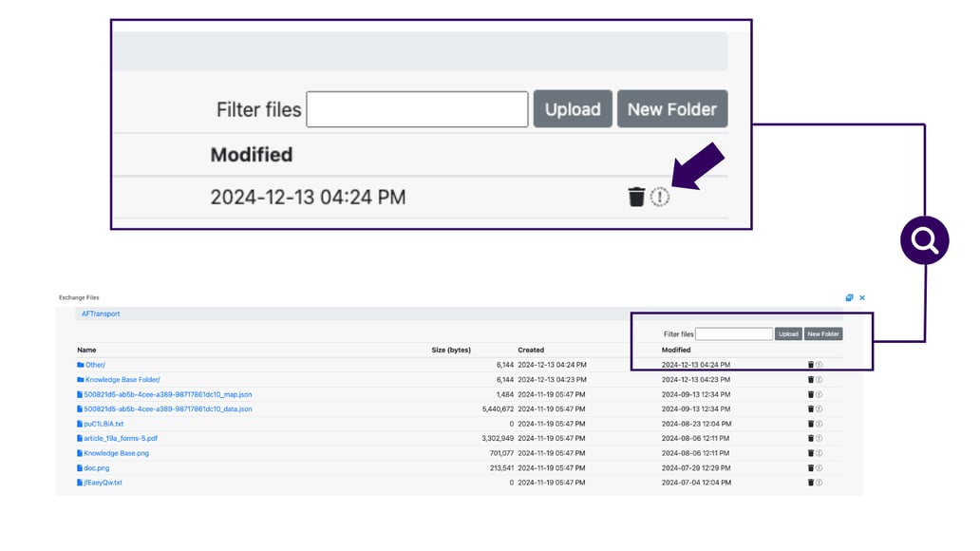Go to AFTransport breadcrumb link

(x=101, y=313)
